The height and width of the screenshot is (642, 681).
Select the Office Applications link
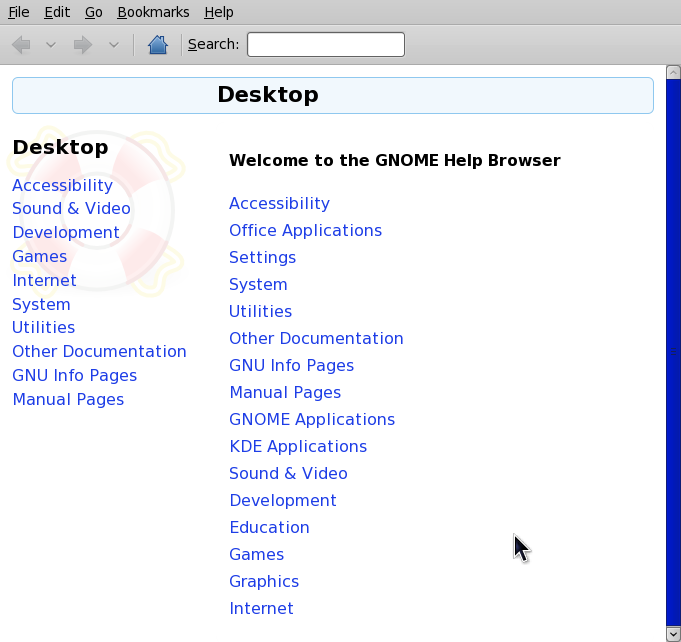pos(306,231)
